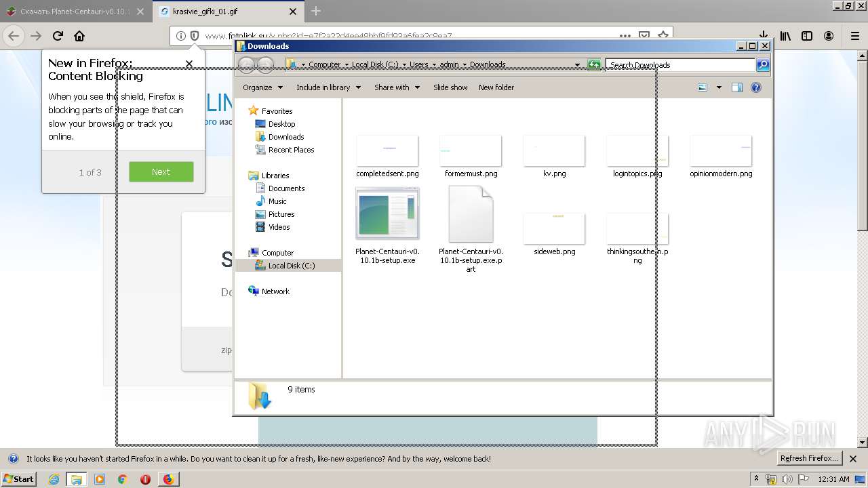Open the Windows Start menu

pos(18,479)
